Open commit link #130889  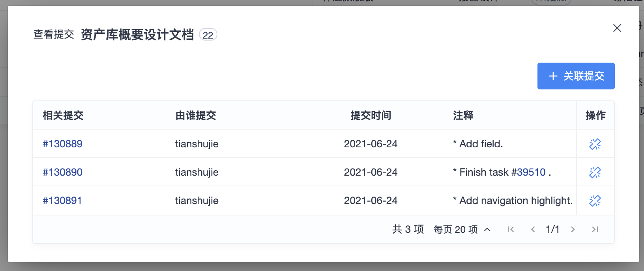tap(63, 144)
